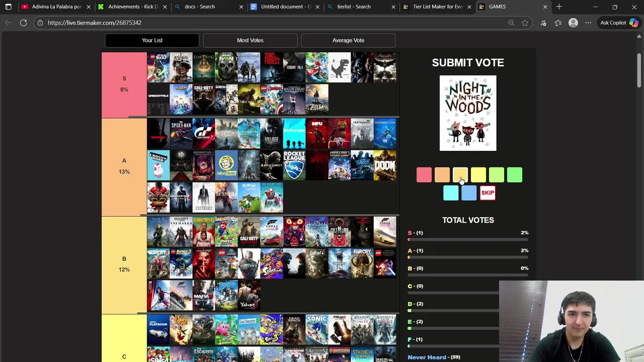644x362 pixels.
Task: Click the Night in the Woods cover image
Action: coord(468,113)
